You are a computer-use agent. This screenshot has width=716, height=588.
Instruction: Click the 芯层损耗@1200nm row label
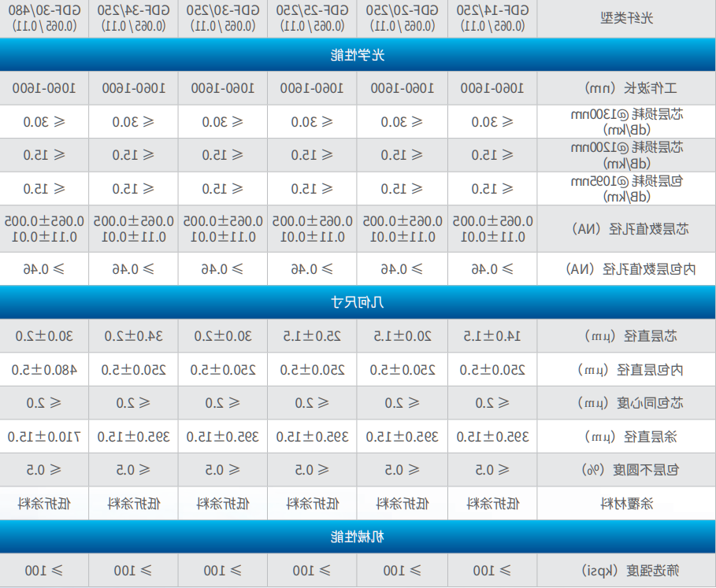(626, 155)
